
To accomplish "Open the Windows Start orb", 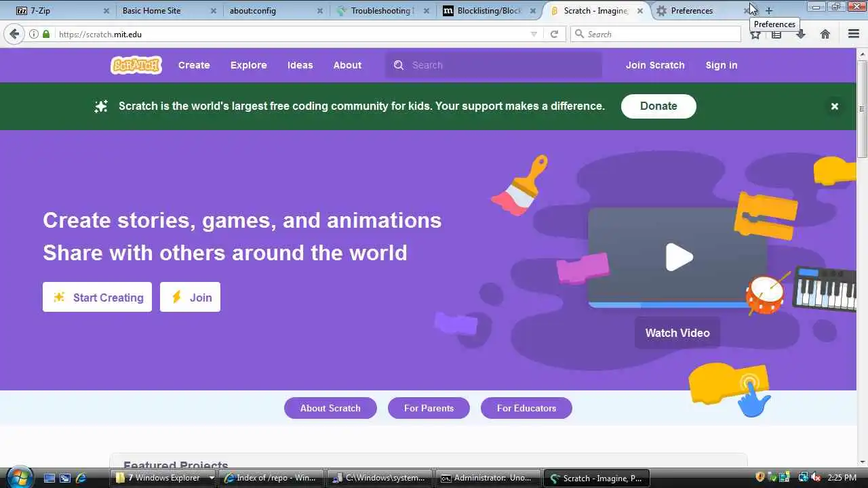I will coord(19,476).
